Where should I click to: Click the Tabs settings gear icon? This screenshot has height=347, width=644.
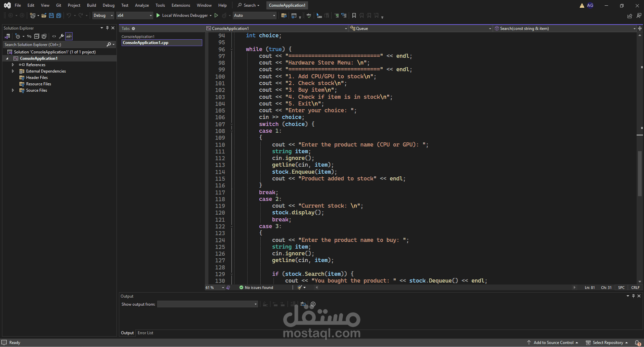(133, 29)
